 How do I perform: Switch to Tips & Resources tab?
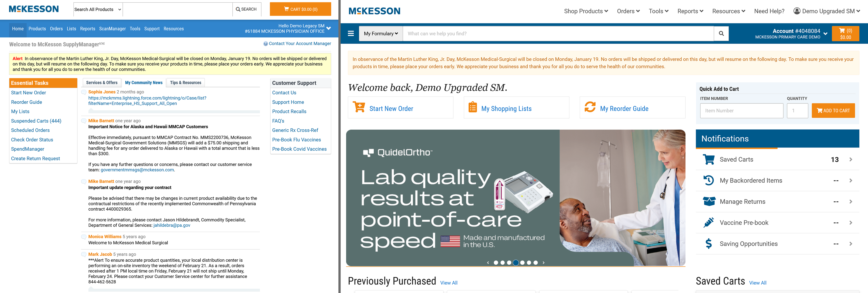tap(185, 82)
